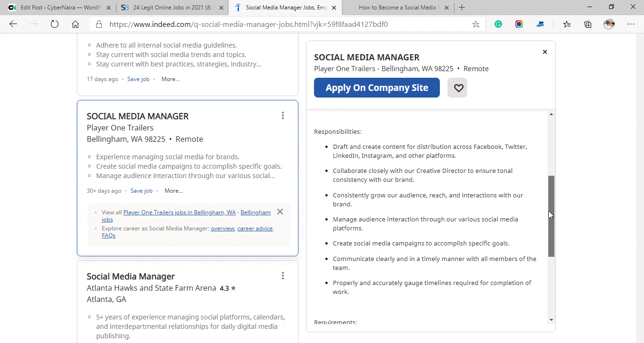Open the Grammarly browser extension
This screenshot has height=343, width=644.
click(x=498, y=24)
